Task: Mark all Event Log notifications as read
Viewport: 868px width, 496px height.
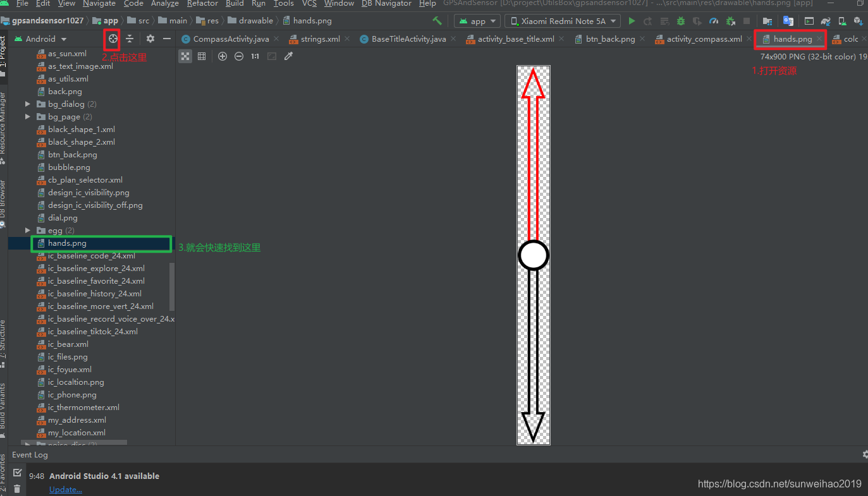Action: 17,473
